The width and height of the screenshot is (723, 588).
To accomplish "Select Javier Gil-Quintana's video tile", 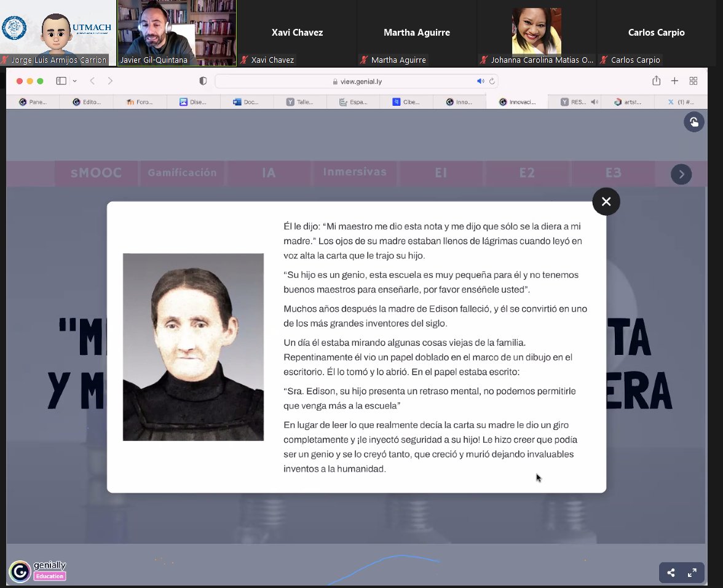I will 177,33.
